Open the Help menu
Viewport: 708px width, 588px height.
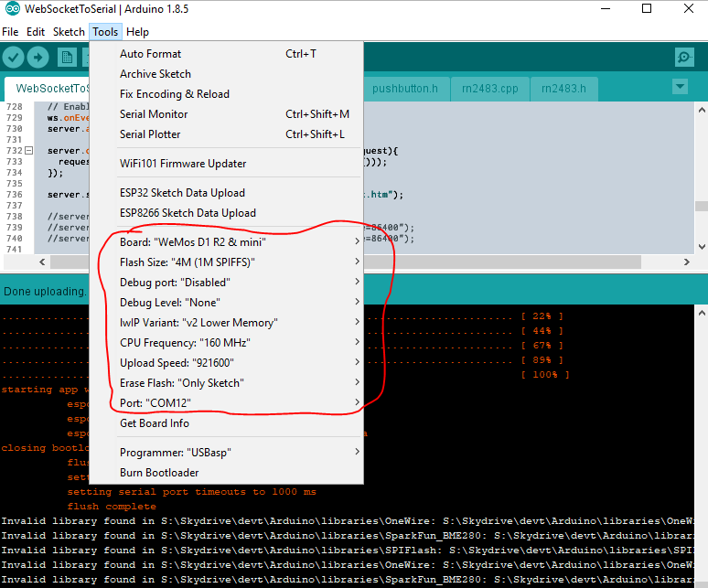pos(137,32)
